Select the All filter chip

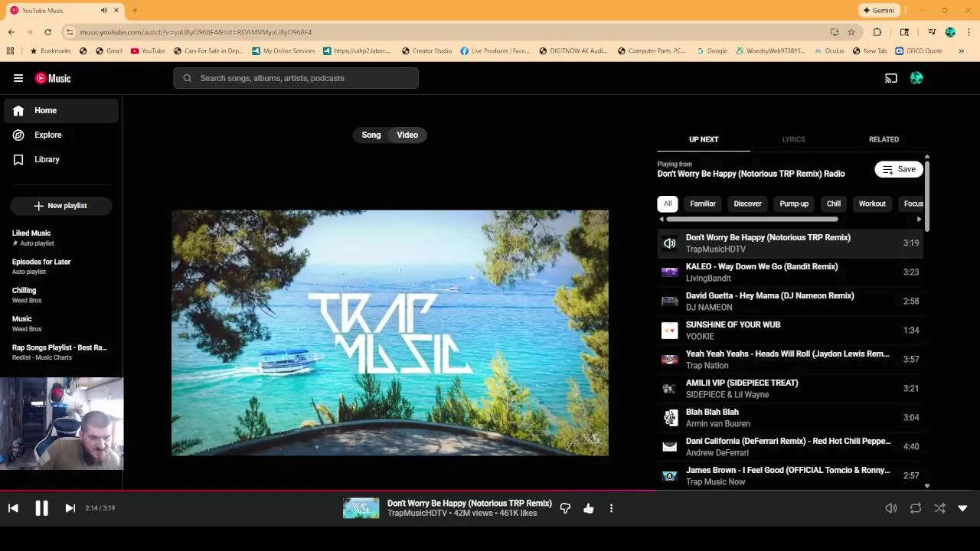click(668, 204)
